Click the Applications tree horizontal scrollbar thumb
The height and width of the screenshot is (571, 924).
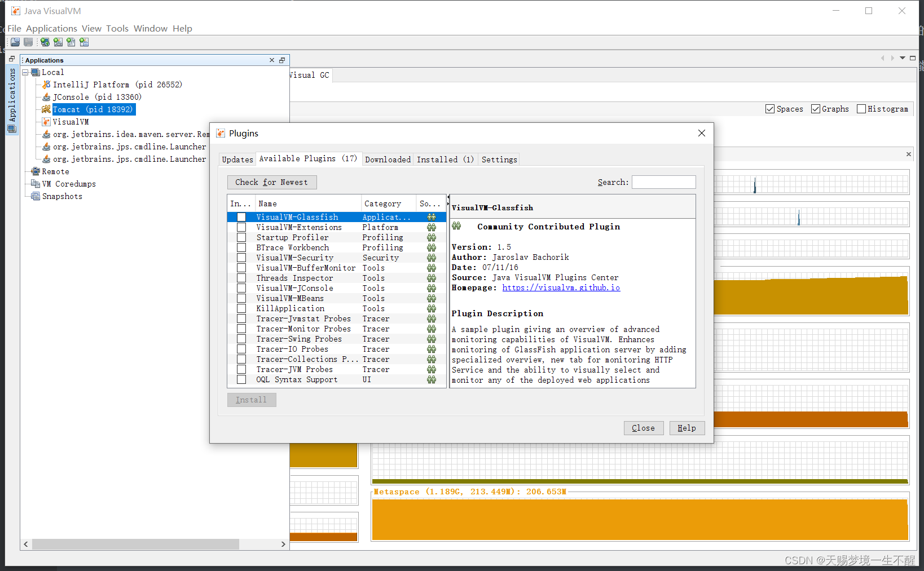point(135,544)
